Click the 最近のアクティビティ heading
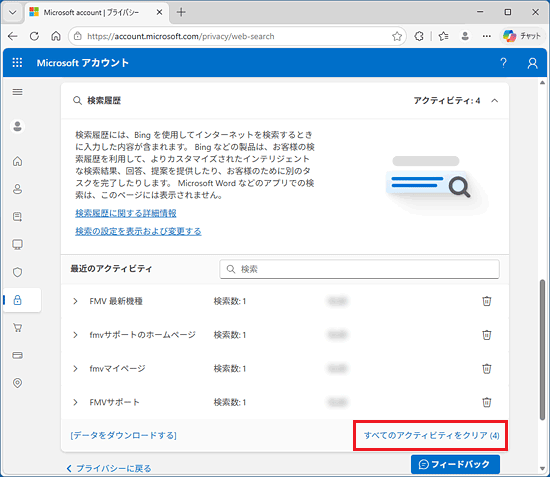Viewport: 550px width, 477px height. pyautogui.click(x=111, y=269)
